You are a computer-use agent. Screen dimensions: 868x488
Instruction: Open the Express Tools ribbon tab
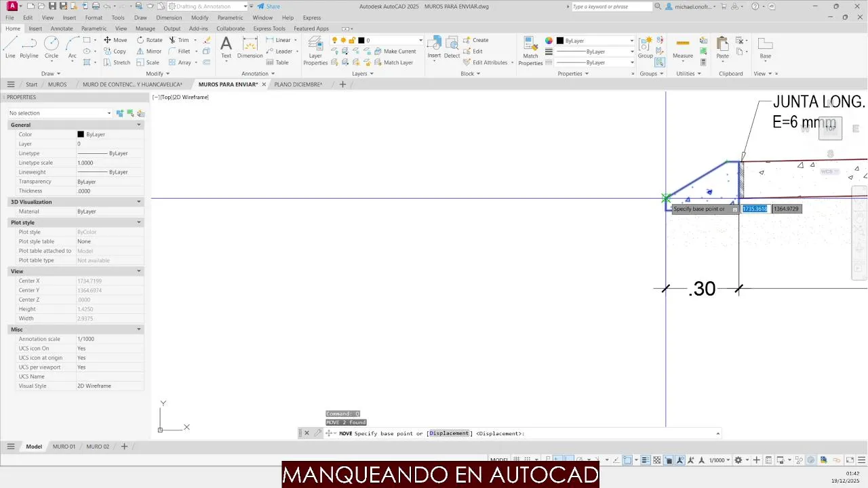pos(269,28)
